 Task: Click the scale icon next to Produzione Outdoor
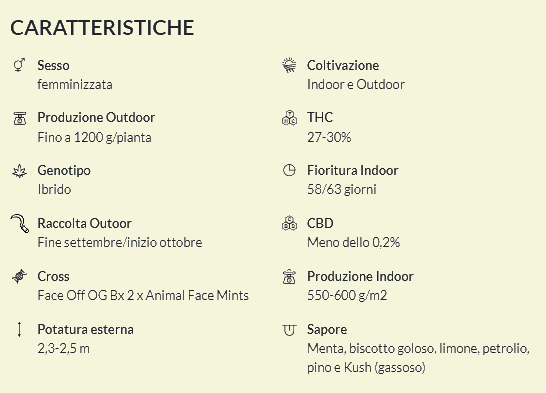tap(20, 118)
